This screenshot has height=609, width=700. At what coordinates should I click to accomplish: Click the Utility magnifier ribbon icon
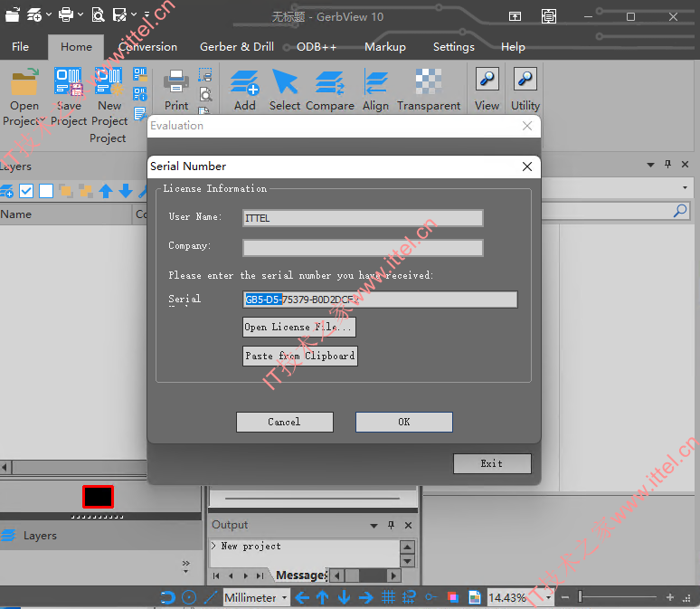tap(525, 79)
